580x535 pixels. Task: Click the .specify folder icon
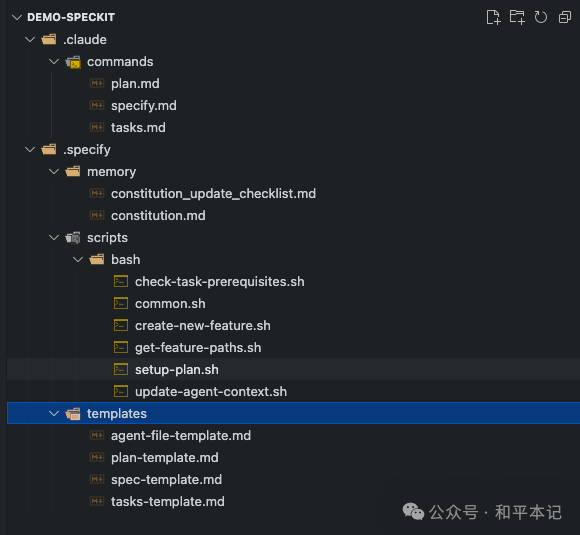(49, 149)
